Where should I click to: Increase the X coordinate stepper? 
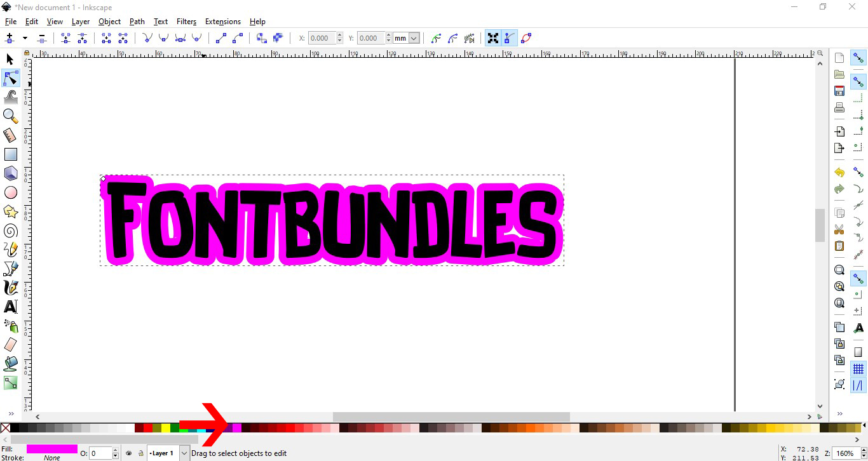pyautogui.click(x=340, y=36)
